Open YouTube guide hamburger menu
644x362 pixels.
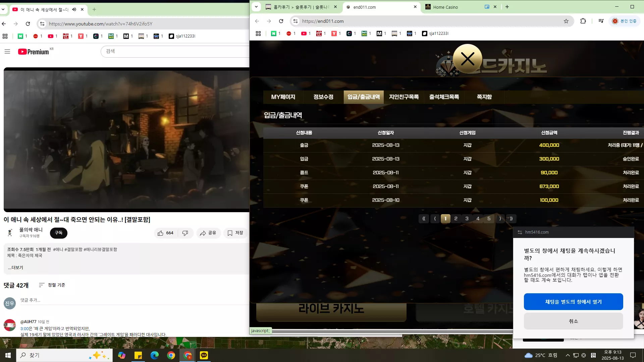[x=7, y=52]
